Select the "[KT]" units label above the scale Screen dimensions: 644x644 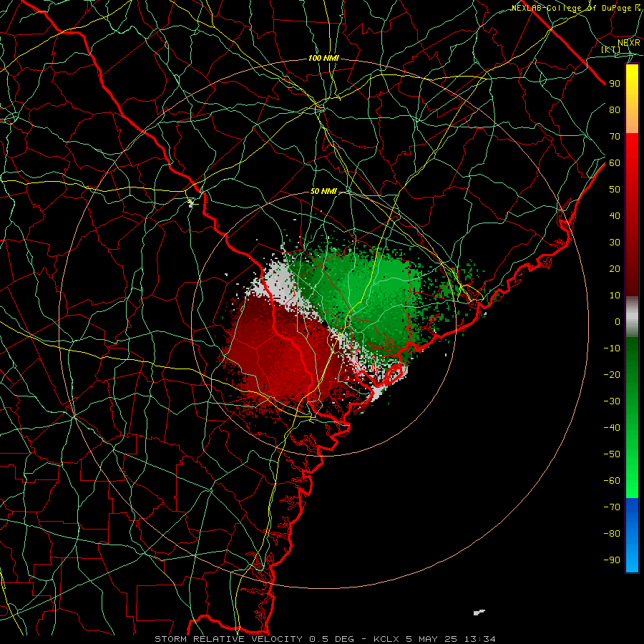(610, 49)
